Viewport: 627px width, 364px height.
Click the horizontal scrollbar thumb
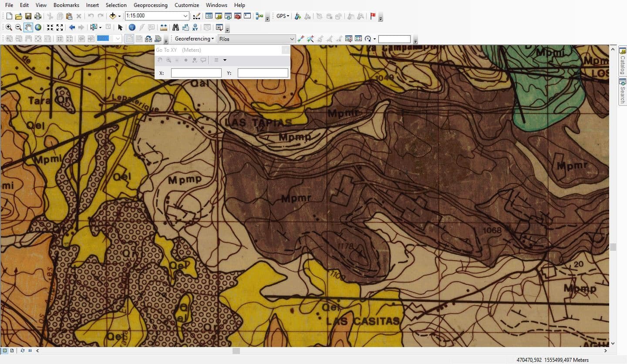[x=236, y=351]
